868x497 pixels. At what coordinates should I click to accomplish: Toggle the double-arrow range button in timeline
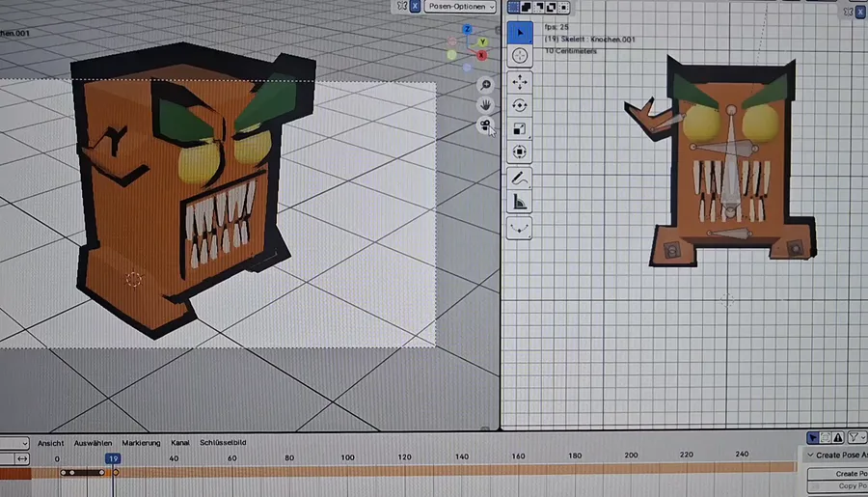click(22, 458)
